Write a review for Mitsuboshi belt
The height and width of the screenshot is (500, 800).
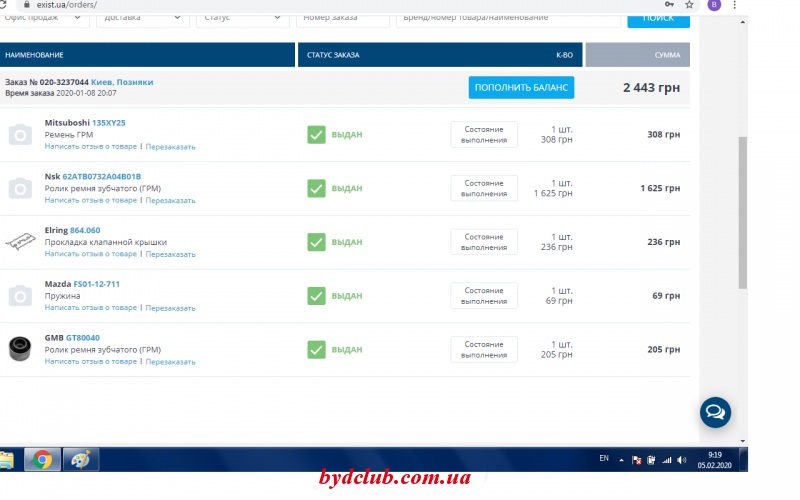[x=91, y=146]
